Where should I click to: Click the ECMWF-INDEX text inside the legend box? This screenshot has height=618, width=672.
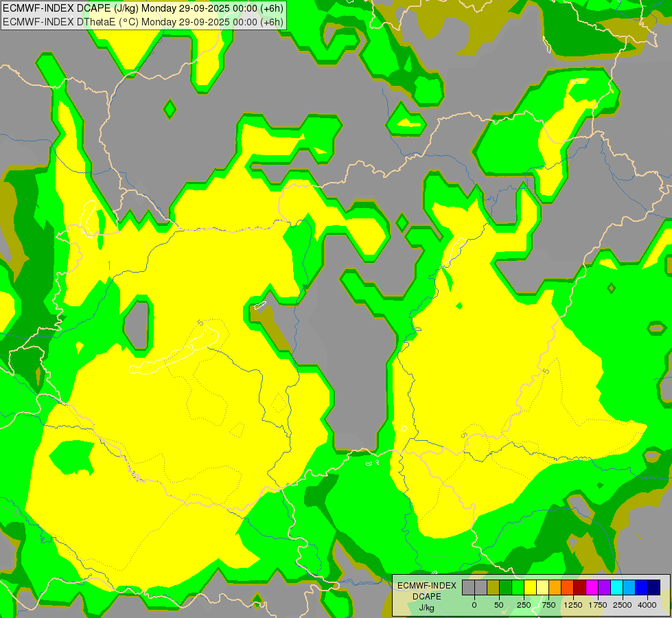(x=426, y=585)
